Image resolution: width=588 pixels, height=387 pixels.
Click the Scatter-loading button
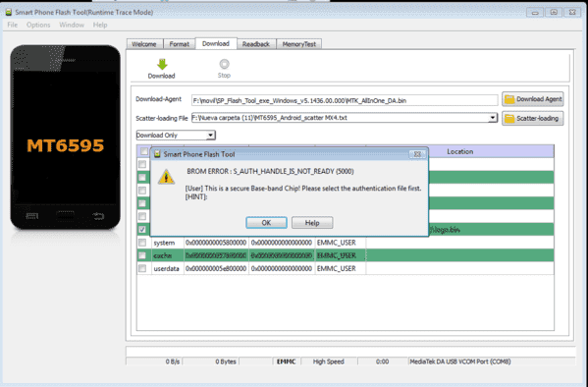point(532,118)
